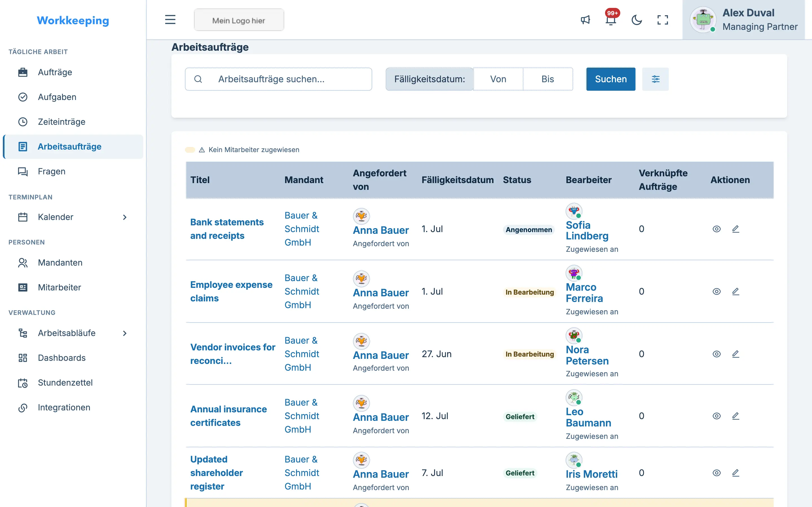Expand the Kalender submenu chevron
Image resolution: width=812 pixels, height=507 pixels.
coord(125,217)
